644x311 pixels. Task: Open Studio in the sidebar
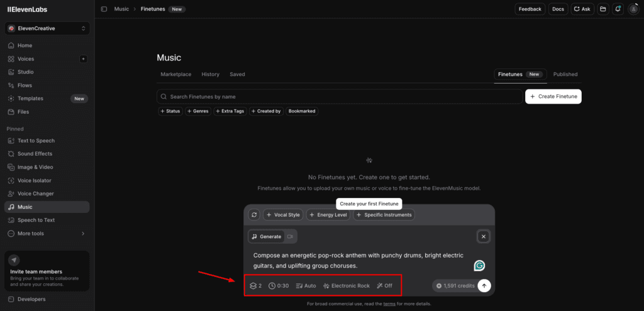(x=47, y=72)
